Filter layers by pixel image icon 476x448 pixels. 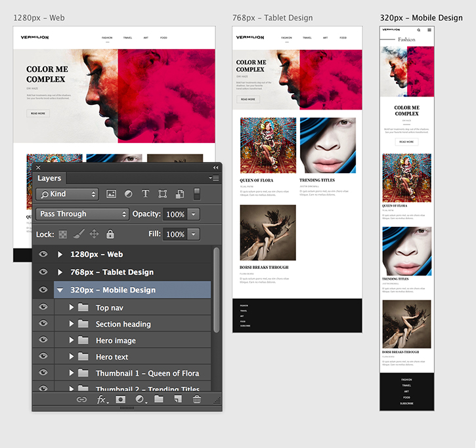[x=111, y=193]
